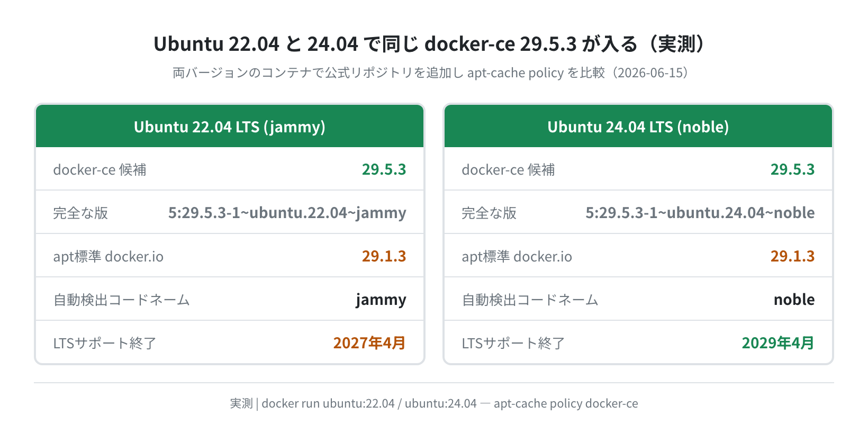Image resolution: width=868 pixels, height=433 pixels.
Task: Click the footer text with docker run command
Action: click(433, 403)
